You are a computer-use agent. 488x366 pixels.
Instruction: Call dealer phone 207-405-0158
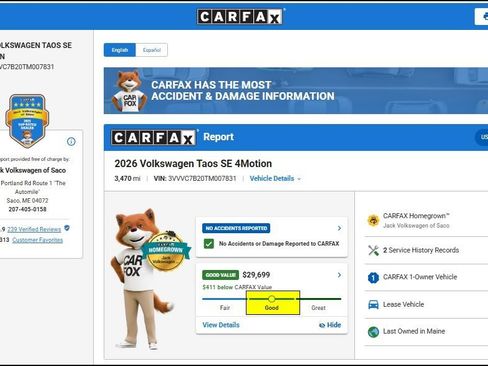(x=27, y=209)
